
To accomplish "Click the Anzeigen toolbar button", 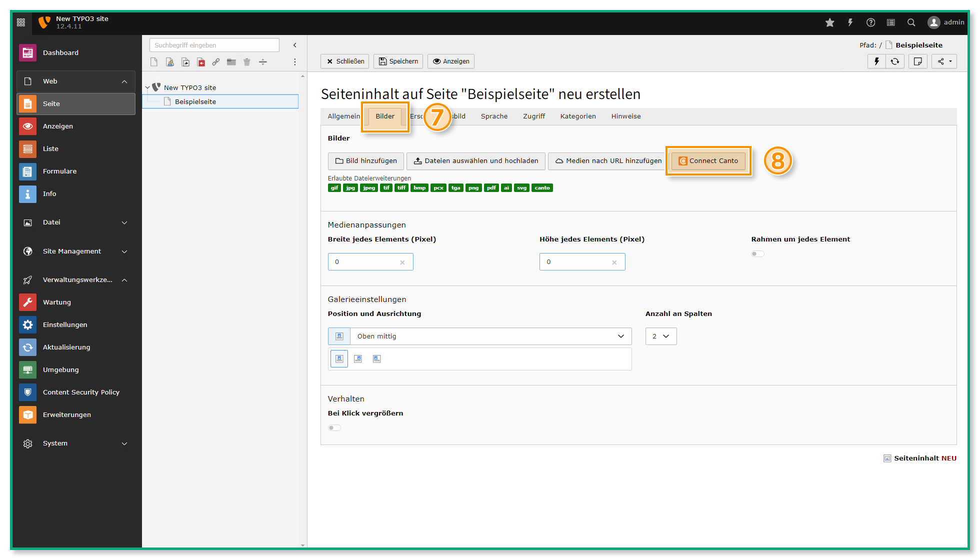I will [x=451, y=61].
